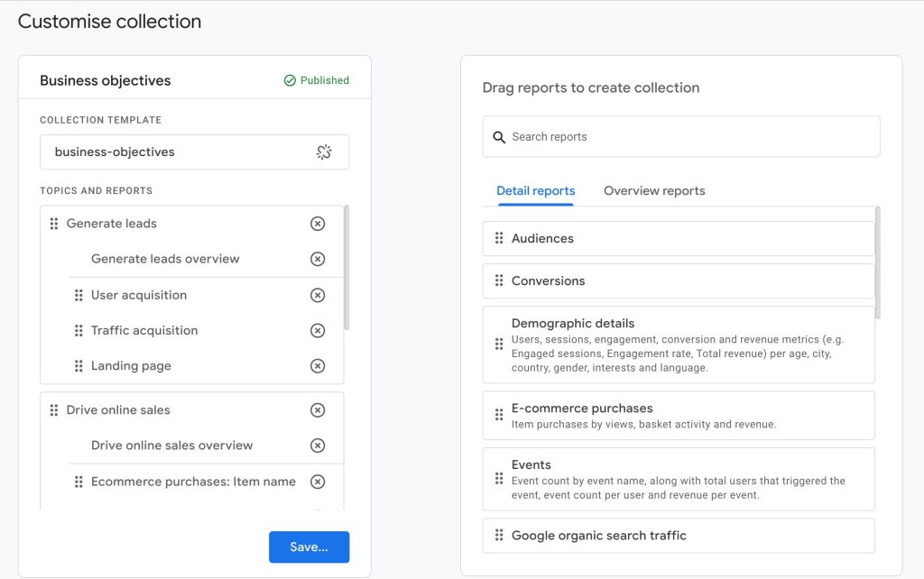Remove the User acquisition report
This screenshot has width=924, height=579.
coord(318,295)
